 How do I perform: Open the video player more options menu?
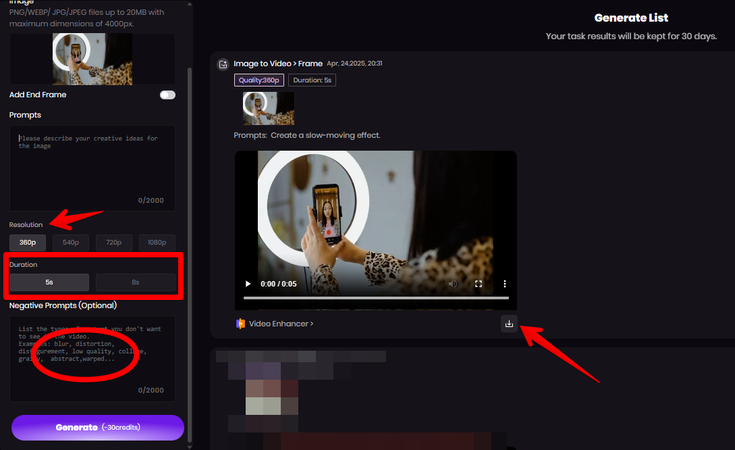pos(505,284)
